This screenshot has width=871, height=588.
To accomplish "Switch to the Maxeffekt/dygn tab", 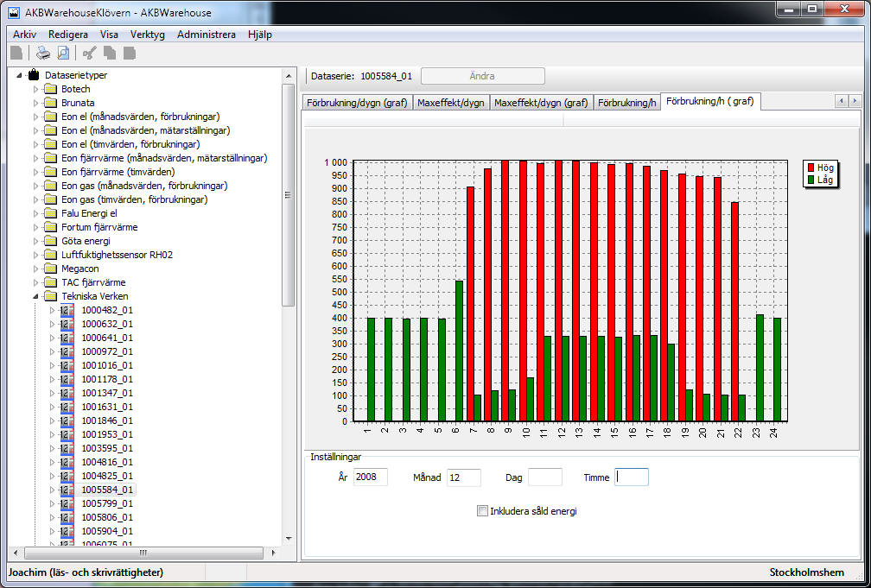I will click(x=450, y=103).
